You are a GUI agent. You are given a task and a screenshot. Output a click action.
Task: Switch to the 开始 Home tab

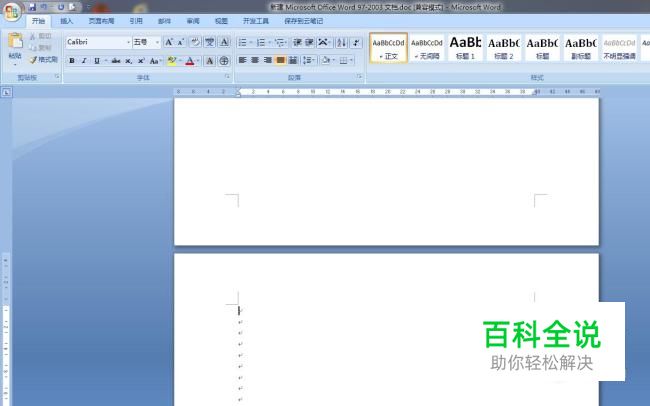click(38, 21)
